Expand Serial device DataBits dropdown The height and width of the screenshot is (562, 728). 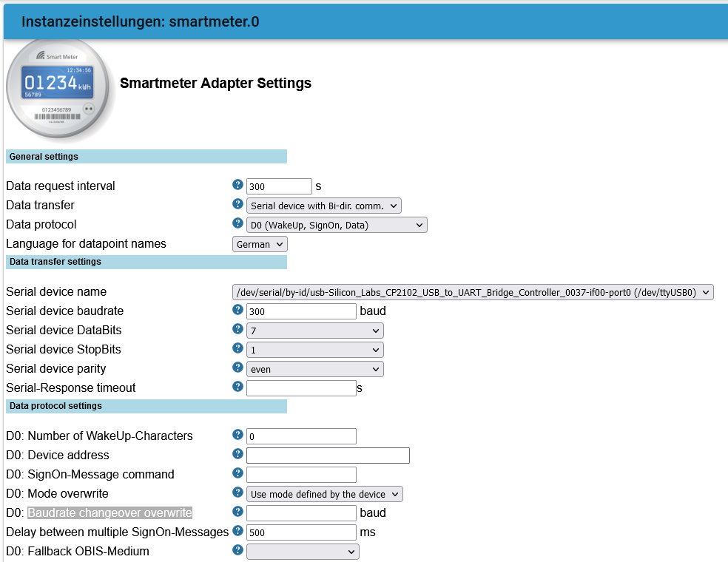[314, 331]
